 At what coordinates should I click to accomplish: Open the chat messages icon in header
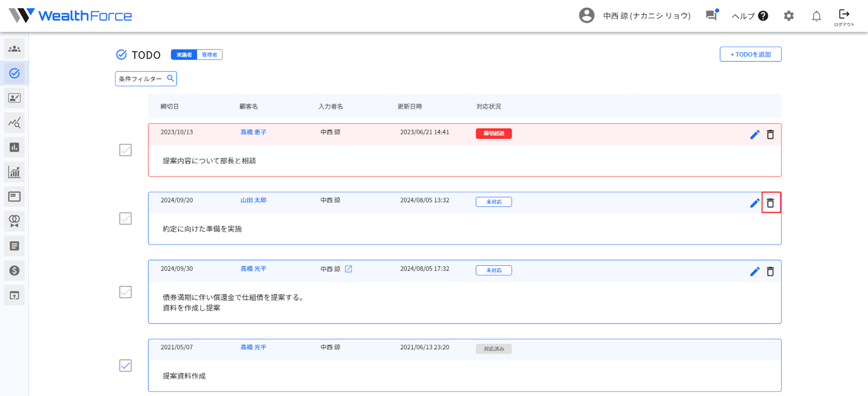[x=712, y=15]
